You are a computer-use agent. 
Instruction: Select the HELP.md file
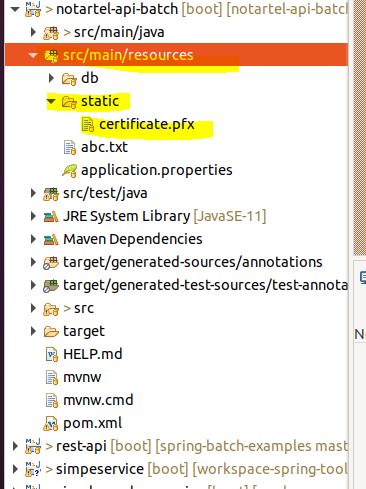click(x=93, y=354)
